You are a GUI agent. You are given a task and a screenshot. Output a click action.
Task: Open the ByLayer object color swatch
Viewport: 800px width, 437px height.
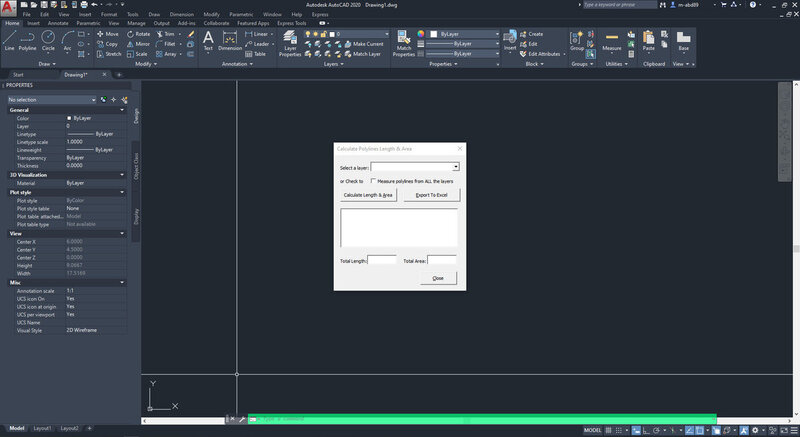click(x=463, y=34)
